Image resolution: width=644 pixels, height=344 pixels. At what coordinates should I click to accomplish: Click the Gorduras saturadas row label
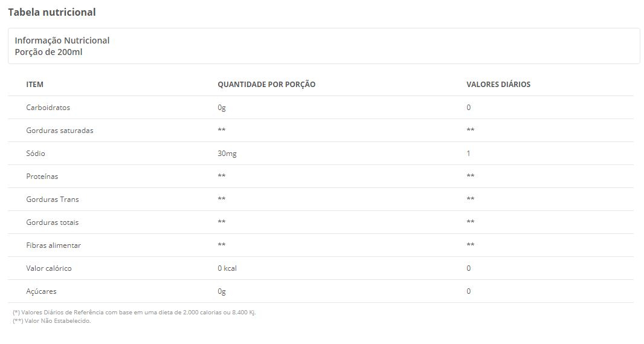pos(60,130)
